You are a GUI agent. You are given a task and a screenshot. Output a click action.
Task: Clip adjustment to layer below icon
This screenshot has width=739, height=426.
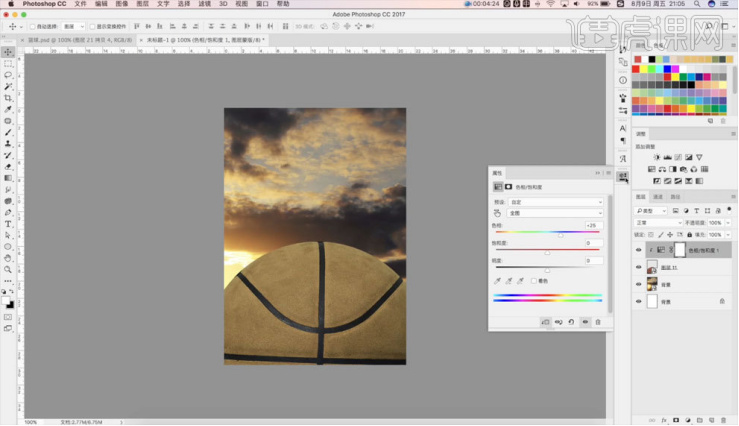tap(546, 322)
